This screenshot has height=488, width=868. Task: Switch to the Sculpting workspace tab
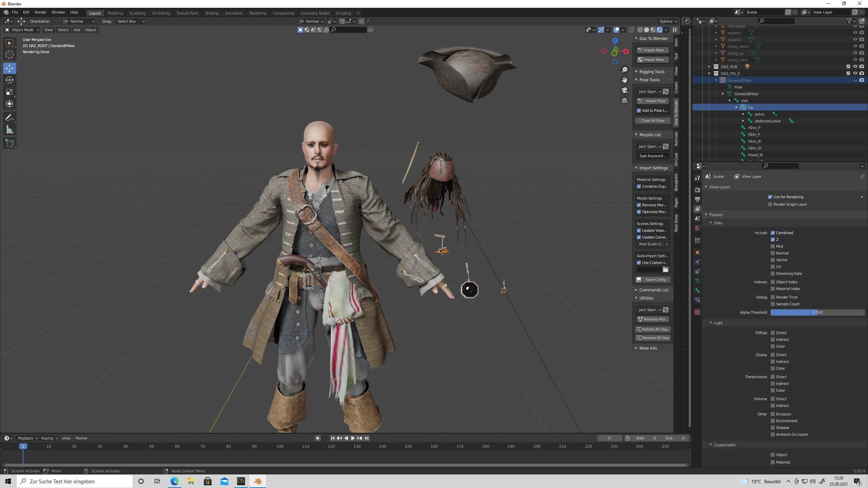tap(137, 13)
